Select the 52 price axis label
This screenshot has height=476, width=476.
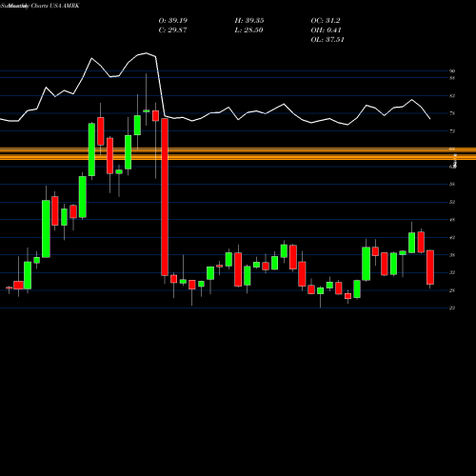coord(452,202)
